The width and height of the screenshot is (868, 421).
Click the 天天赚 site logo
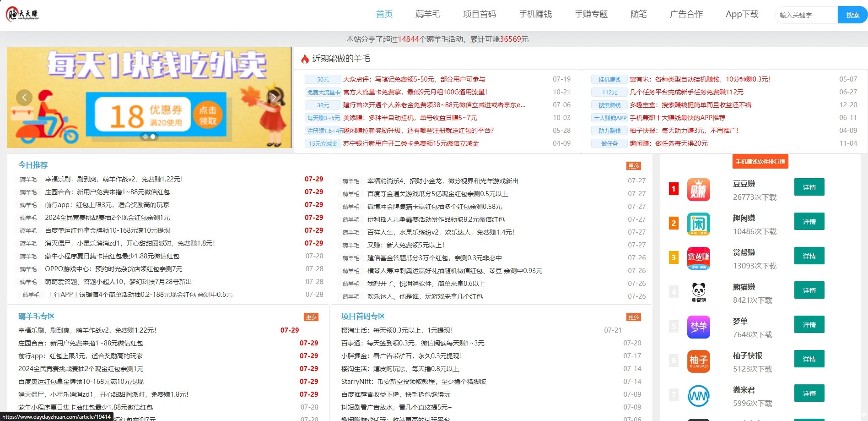click(22, 14)
